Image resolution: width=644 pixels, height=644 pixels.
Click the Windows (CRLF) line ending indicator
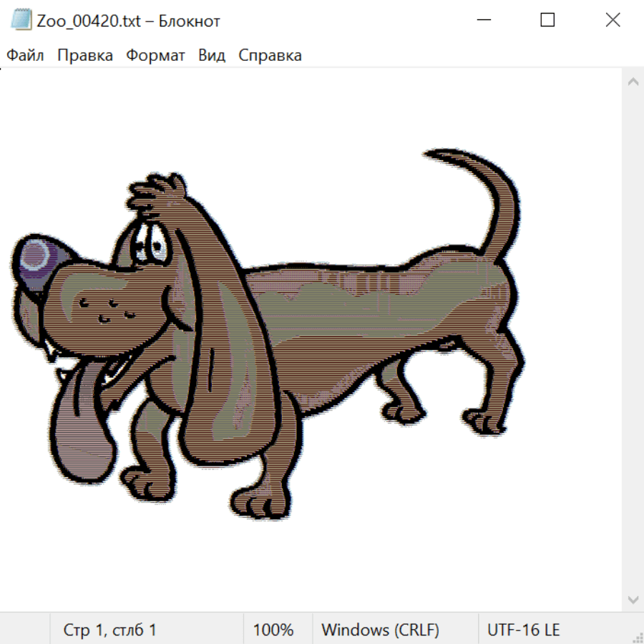point(380,630)
